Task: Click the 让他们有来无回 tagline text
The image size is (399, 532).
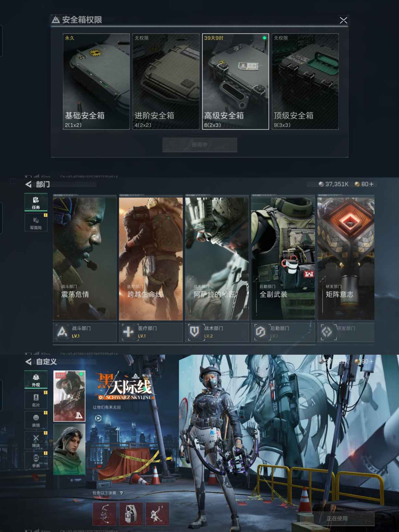Action: (x=107, y=407)
